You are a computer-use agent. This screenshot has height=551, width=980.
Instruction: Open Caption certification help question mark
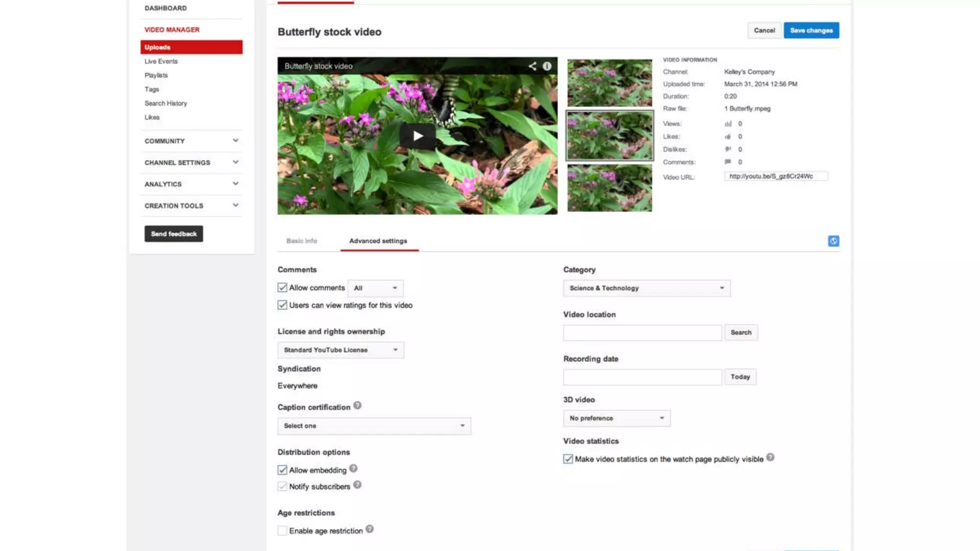[x=357, y=406]
